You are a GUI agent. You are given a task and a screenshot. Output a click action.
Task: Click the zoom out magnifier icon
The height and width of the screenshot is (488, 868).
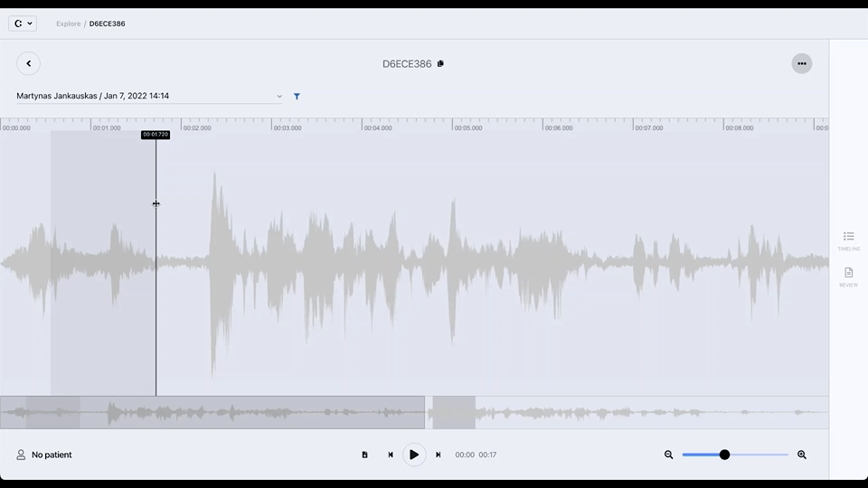[669, 455]
